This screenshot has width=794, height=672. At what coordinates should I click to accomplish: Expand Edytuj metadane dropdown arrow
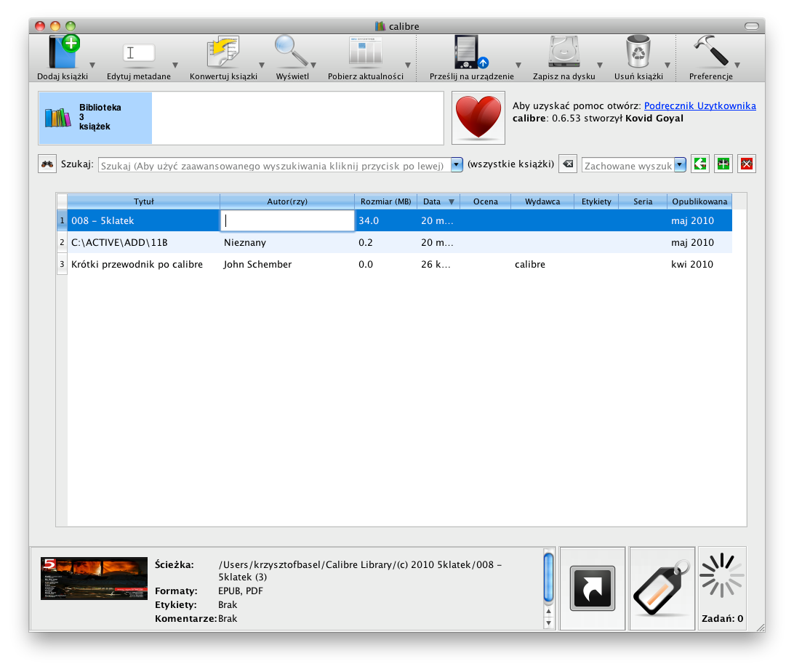pyautogui.click(x=175, y=65)
